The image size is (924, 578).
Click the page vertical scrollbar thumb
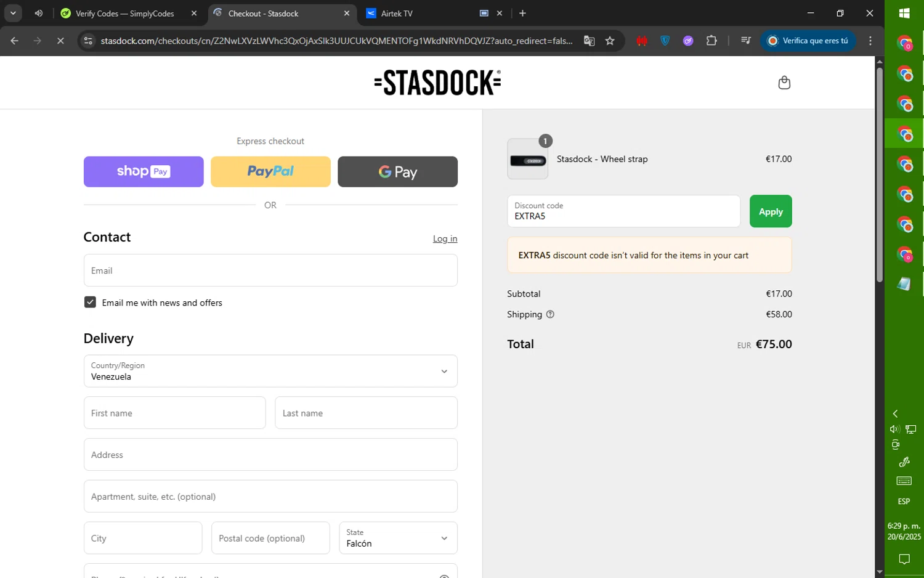pyautogui.click(x=880, y=176)
